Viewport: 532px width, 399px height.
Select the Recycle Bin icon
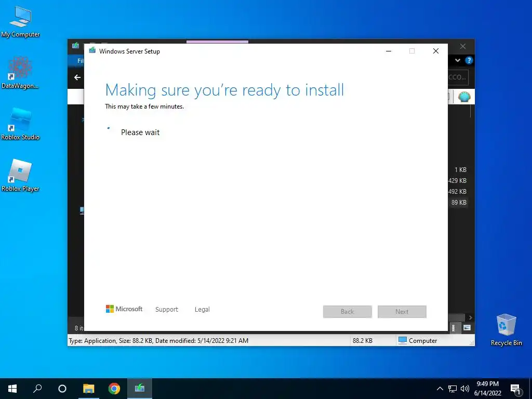506,330
